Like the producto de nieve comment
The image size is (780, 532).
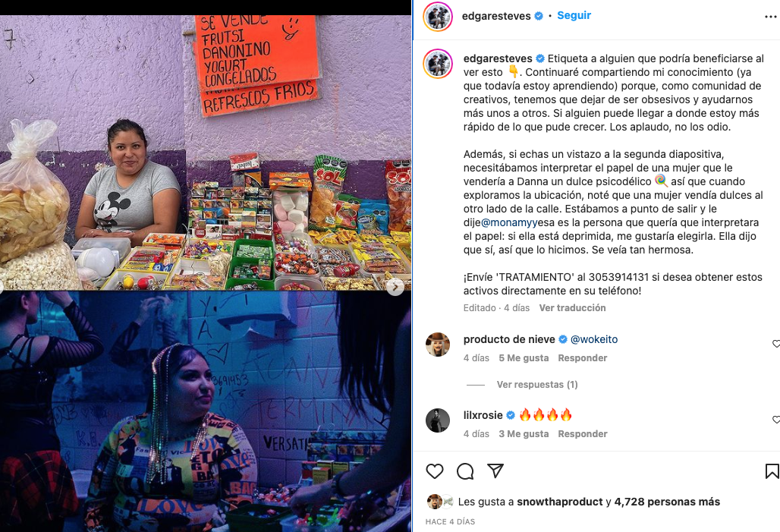pyautogui.click(x=776, y=343)
